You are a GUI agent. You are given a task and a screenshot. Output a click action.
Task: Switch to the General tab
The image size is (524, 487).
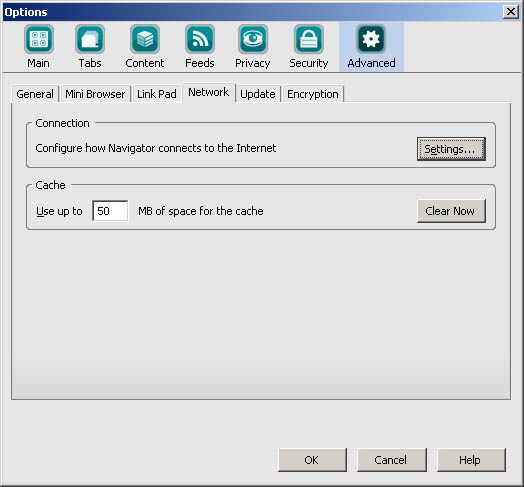pos(35,94)
